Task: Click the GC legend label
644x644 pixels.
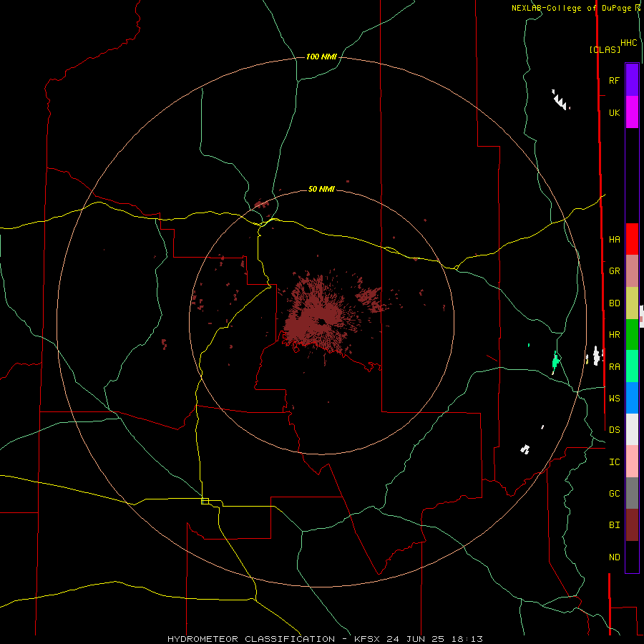Action: (614, 494)
